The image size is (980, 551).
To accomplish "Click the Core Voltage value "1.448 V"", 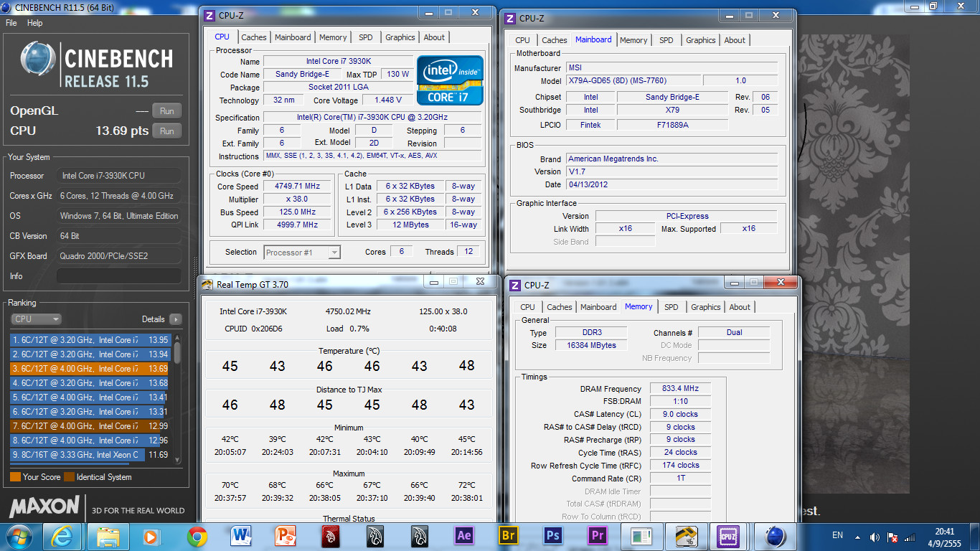I will click(x=388, y=100).
